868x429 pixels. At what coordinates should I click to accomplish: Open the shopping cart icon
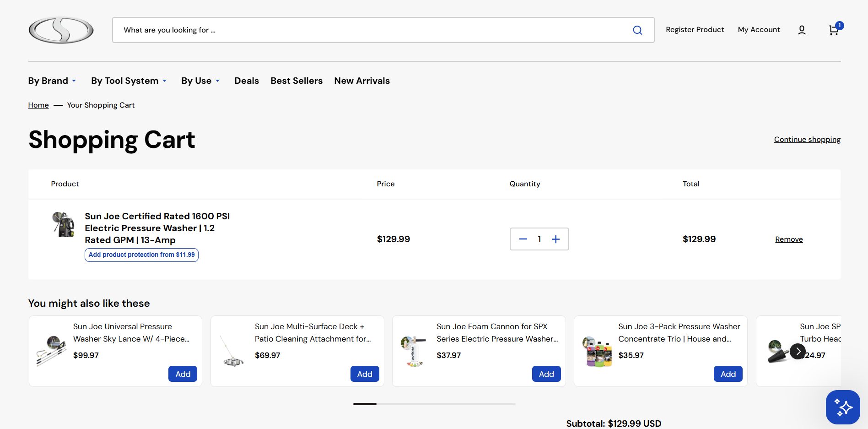pyautogui.click(x=834, y=30)
